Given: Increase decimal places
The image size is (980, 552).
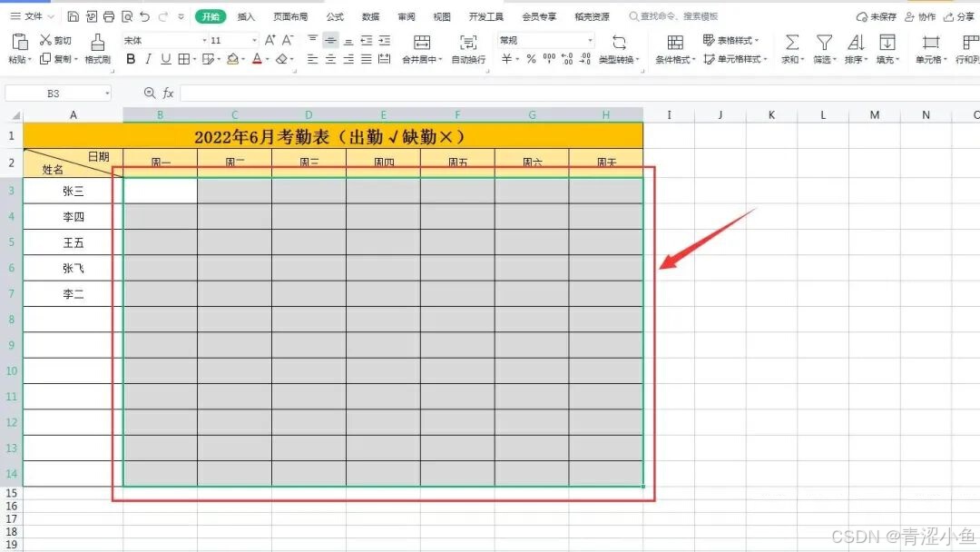Looking at the screenshot, I should coord(567,59).
